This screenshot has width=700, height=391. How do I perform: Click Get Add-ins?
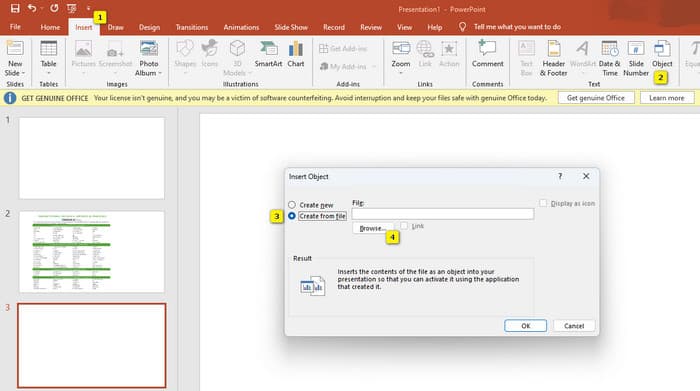click(x=343, y=48)
